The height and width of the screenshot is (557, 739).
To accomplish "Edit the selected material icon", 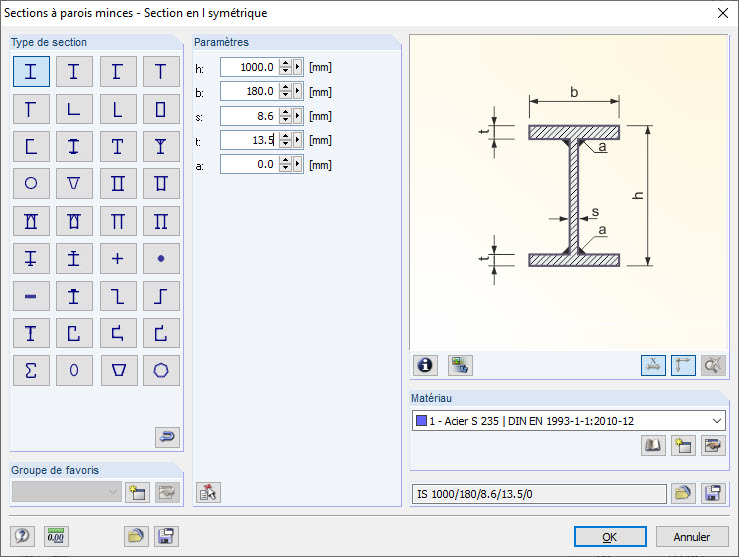I will [713, 445].
